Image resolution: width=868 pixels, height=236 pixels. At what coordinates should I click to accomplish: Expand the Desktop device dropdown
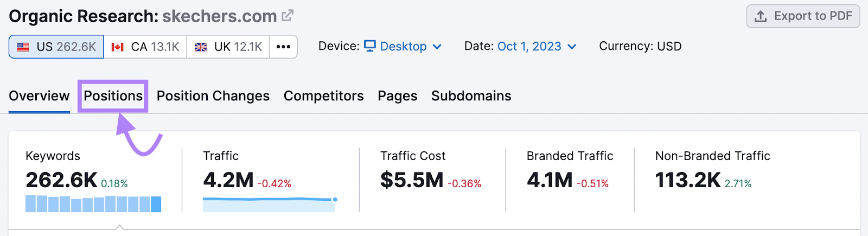tap(403, 47)
